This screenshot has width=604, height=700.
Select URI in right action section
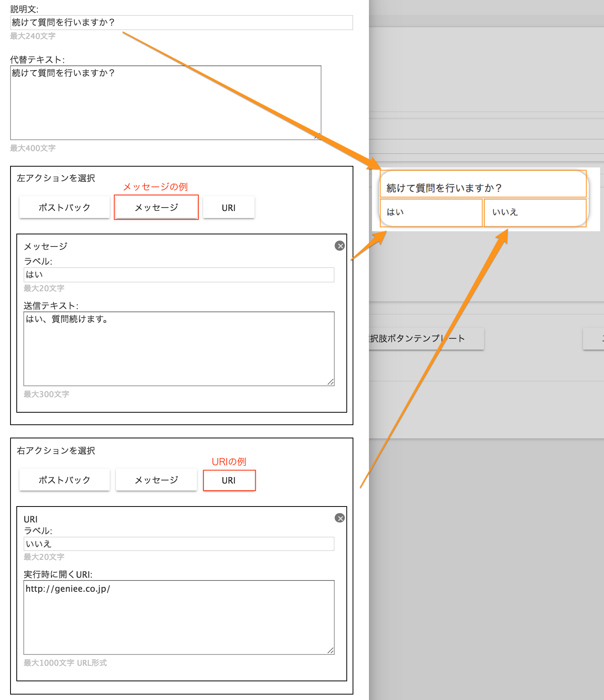[229, 480]
